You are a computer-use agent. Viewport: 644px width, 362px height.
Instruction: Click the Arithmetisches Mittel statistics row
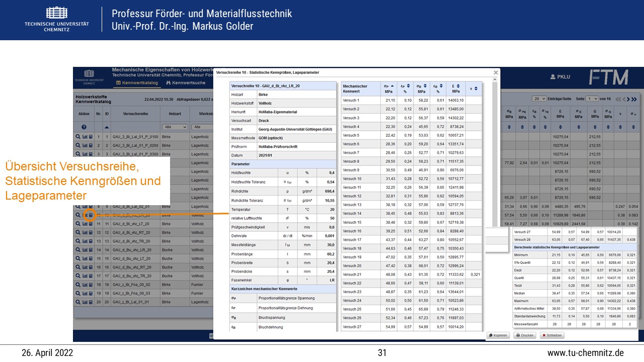point(575,308)
